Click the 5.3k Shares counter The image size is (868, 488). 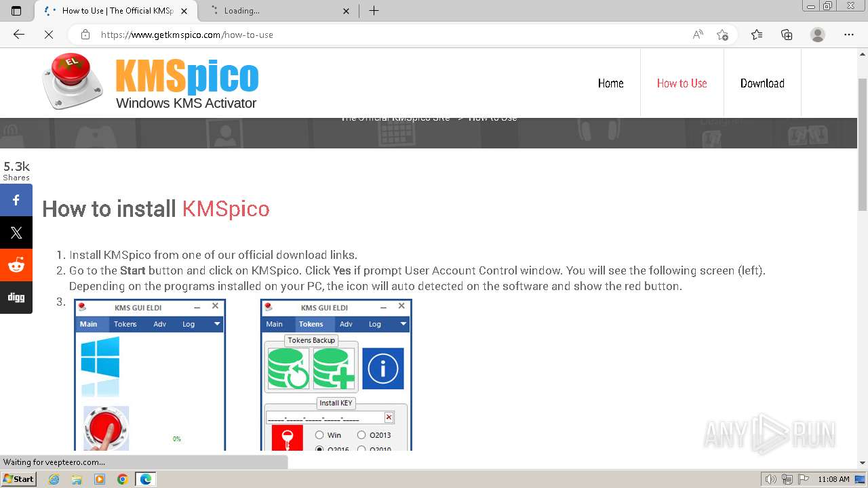point(16,170)
